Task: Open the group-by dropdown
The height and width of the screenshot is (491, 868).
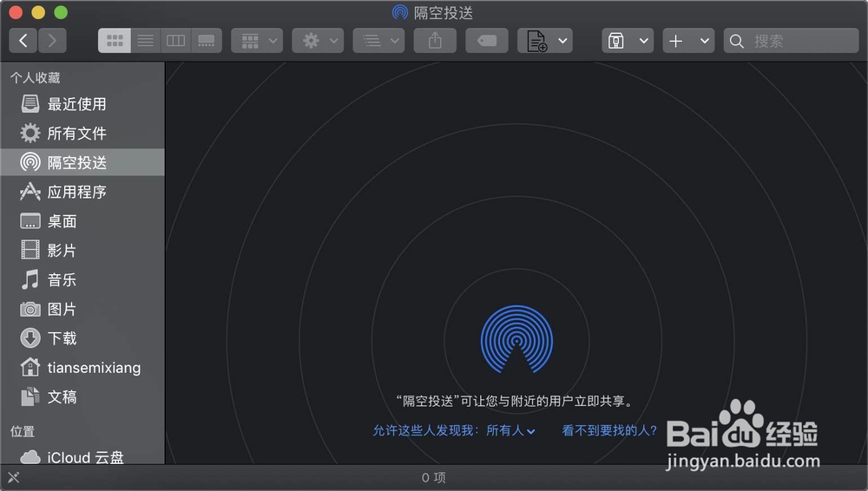Action: click(257, 41)
